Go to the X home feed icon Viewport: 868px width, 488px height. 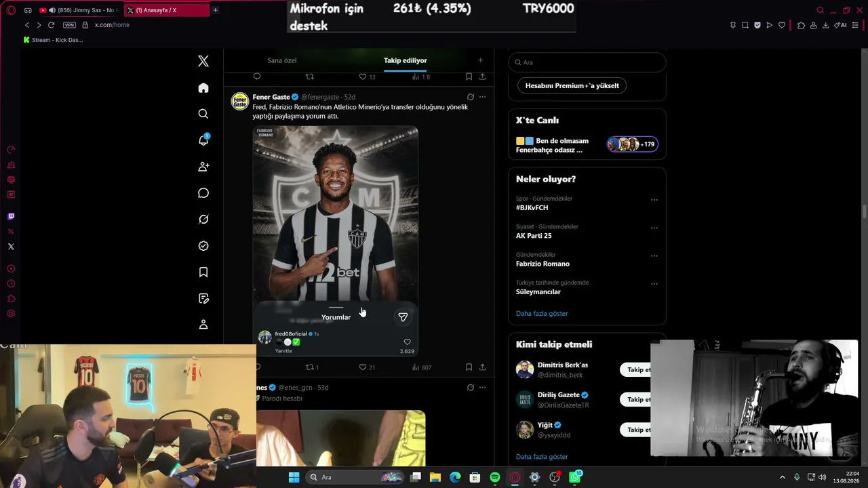[x=203, y=88]
